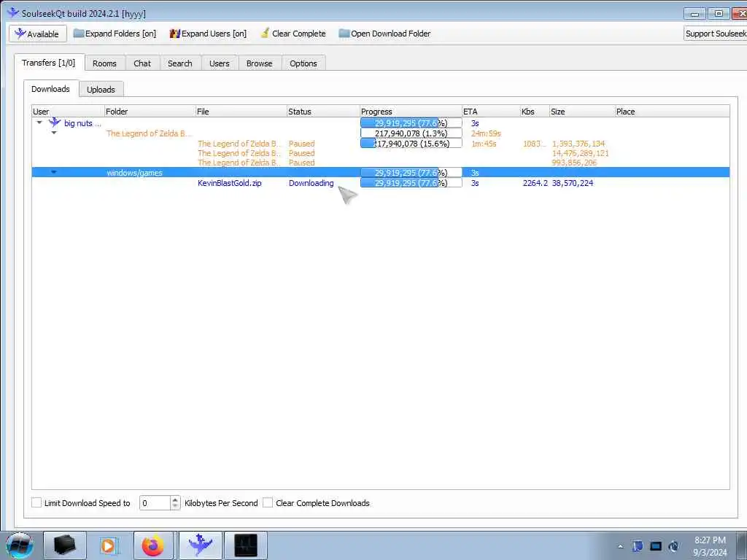Sort by the File column header

(x=241, y=112)
